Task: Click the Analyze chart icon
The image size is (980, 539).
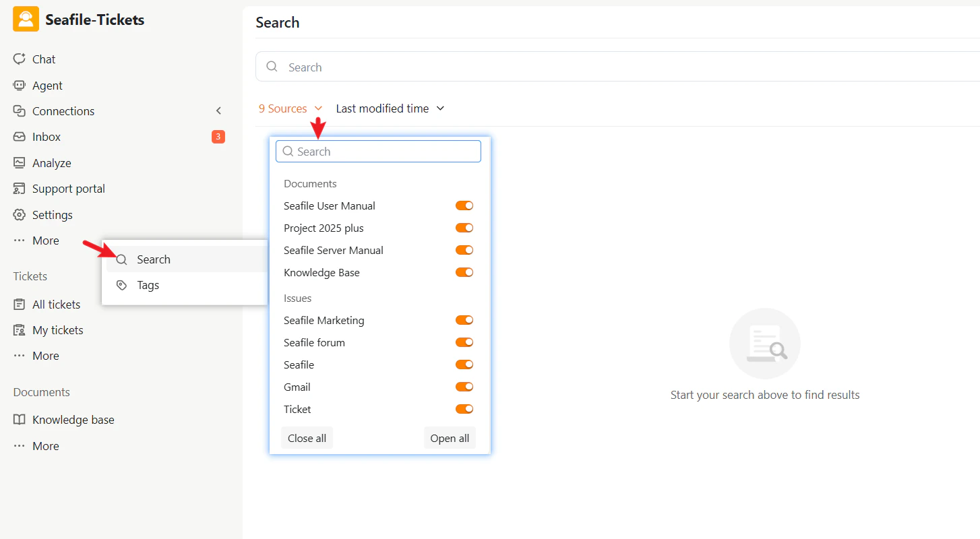Action: [x=20, y=163]
